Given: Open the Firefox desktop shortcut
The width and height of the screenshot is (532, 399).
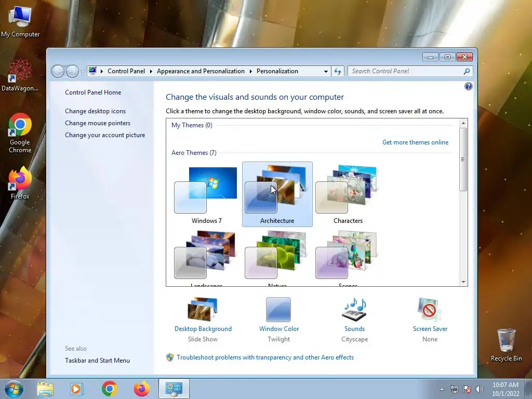Looking at the screenshot, I should 20,182.
